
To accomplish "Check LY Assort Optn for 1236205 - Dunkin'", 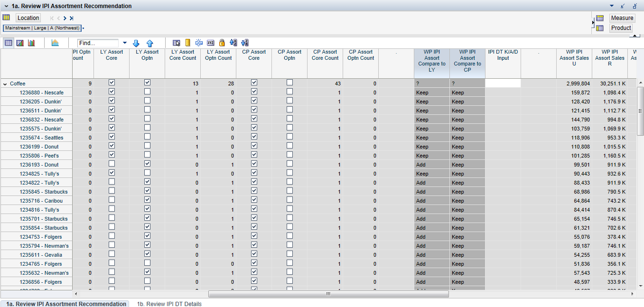I will tap(147, 101).
